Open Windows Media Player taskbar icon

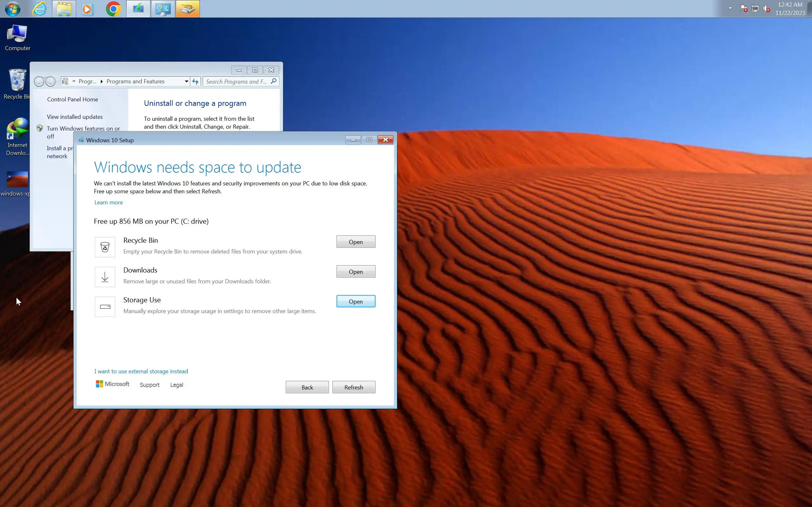click(88, 9)
